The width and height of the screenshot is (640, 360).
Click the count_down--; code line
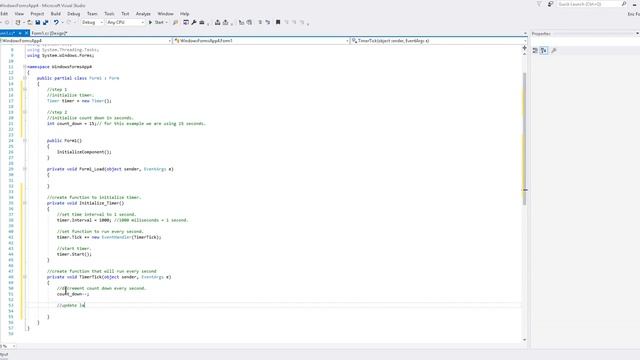[x=73, y=294]
